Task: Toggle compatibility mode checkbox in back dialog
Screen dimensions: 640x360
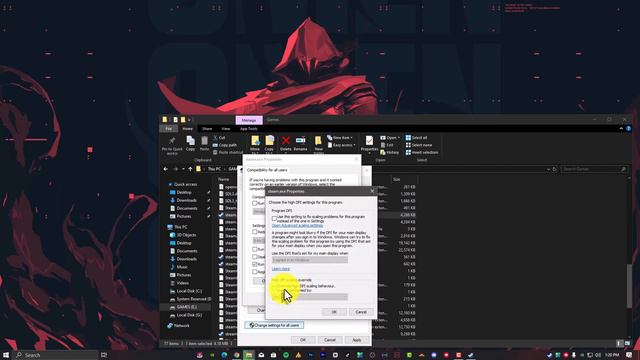Action: (255, 203)
